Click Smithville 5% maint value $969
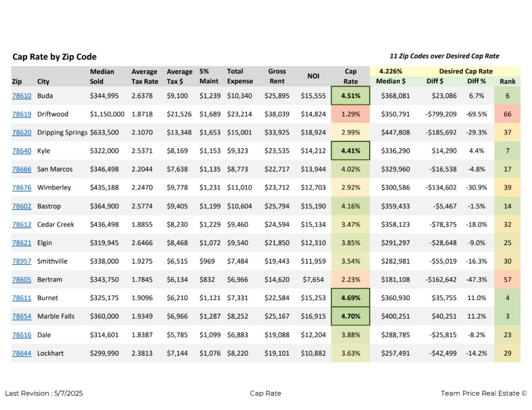Image resolution: width=532 pixels, height=410 pixels. (x=207, y=261)
